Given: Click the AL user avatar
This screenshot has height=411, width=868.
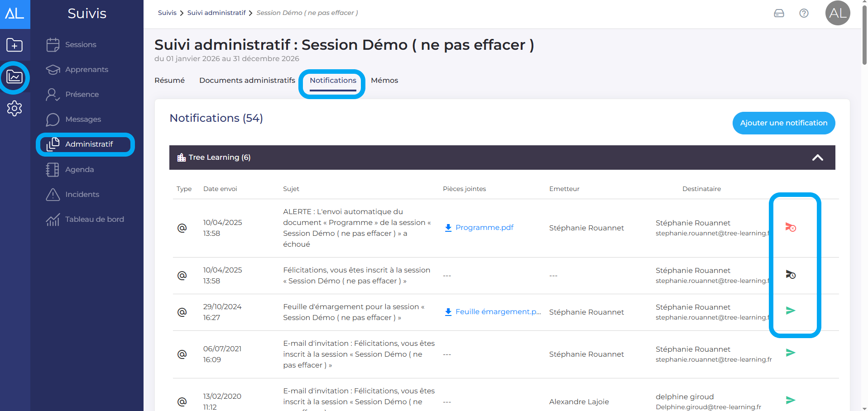Looking at the screenshot, I should click(837, 13).
